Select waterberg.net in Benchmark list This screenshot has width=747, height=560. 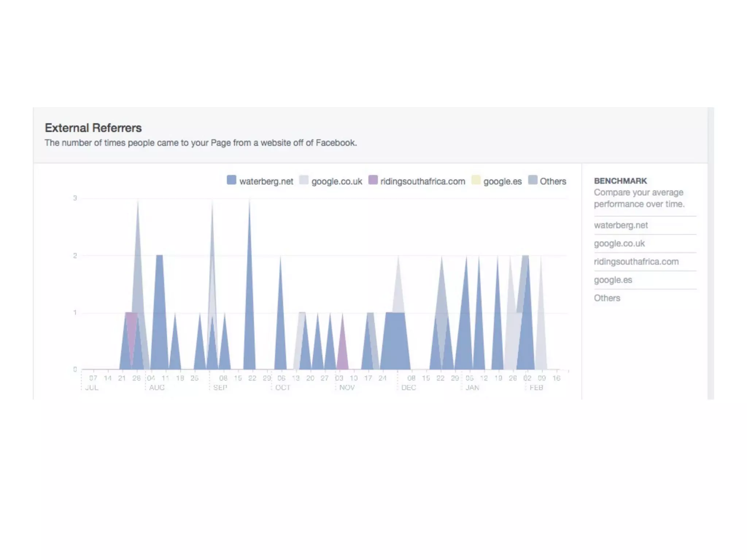(621, 225)
